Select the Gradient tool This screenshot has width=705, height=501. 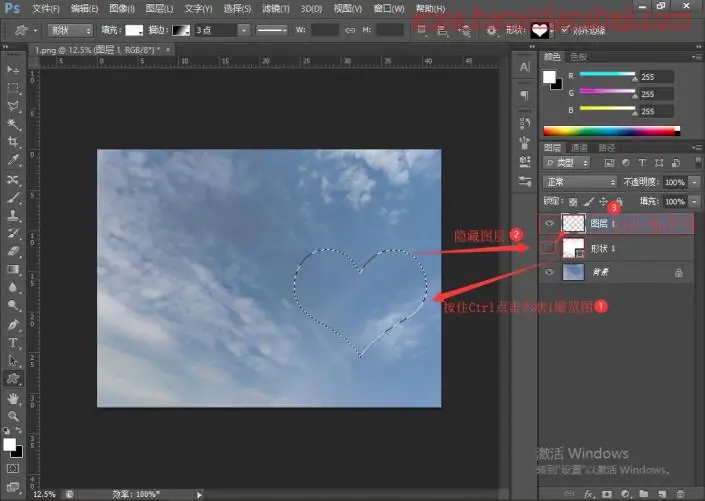tap(13, 269)
